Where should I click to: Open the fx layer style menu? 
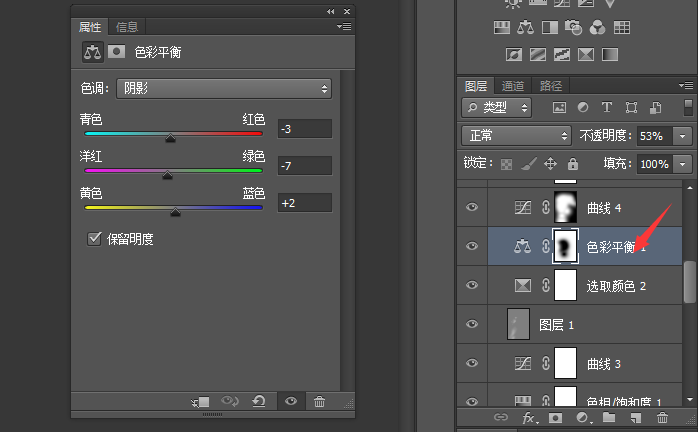530,417
